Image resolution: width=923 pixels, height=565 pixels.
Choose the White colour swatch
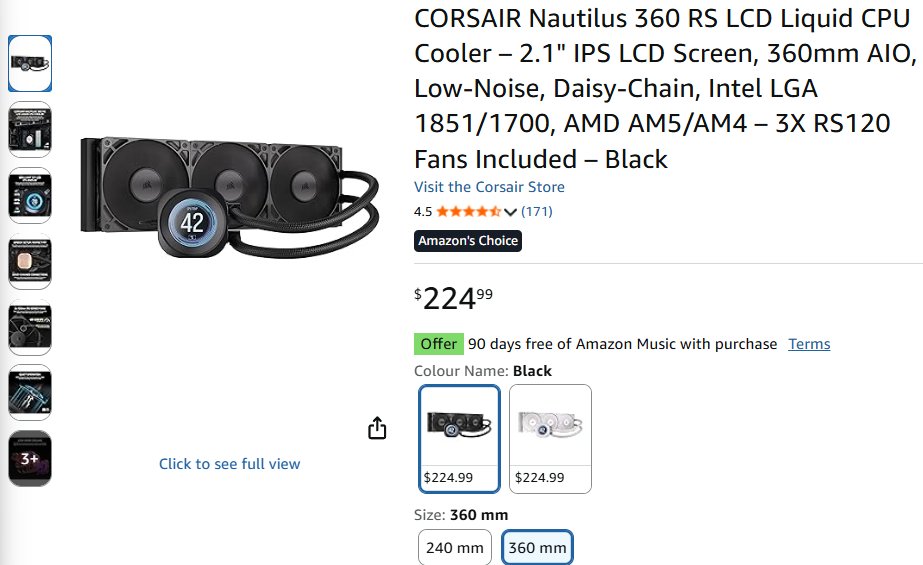click(x=550, y=438)
